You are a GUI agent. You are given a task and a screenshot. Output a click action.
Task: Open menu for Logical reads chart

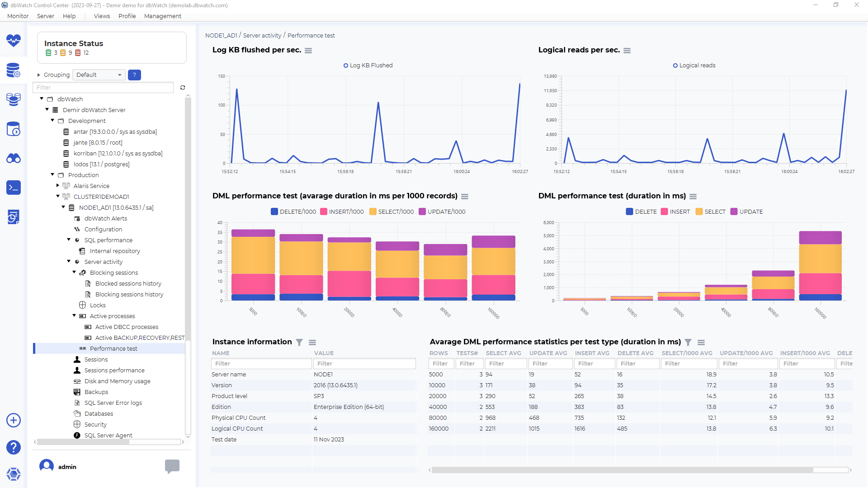627,51
